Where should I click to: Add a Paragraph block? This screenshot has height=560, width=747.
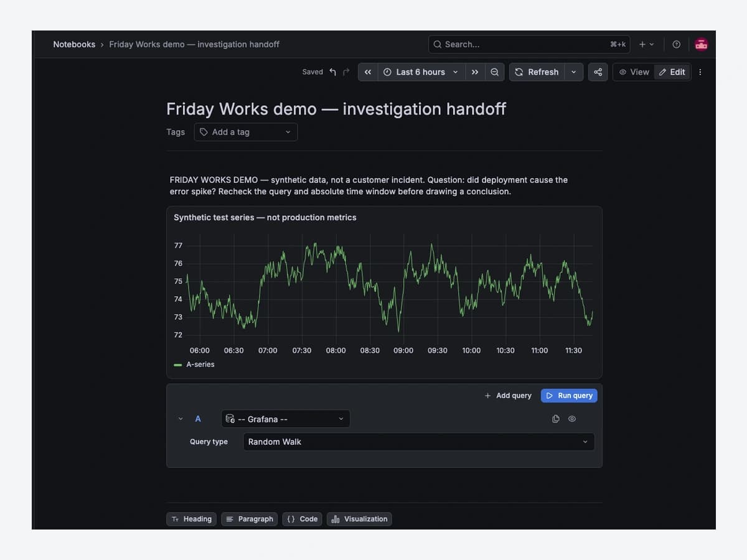coord(250,519)
